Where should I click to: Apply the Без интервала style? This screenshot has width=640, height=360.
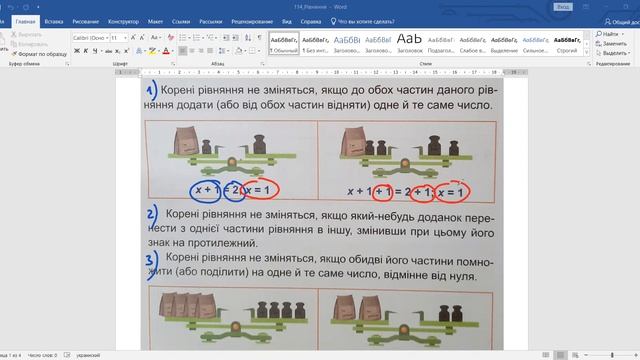315,44
